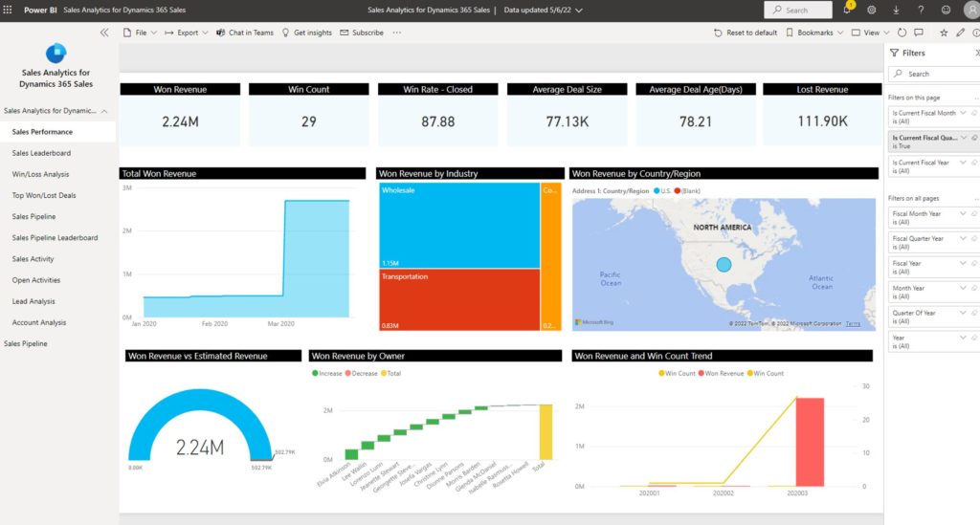Expand Fiscal Quarter Year filter card
980x525 pixels.
click(x=963, y=238)
